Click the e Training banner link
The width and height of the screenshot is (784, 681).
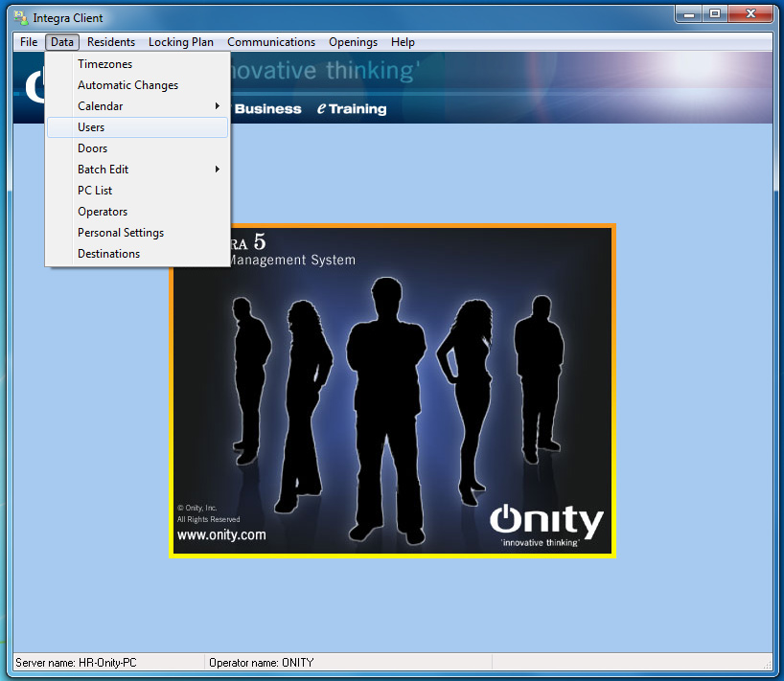(x=352, y=109)
